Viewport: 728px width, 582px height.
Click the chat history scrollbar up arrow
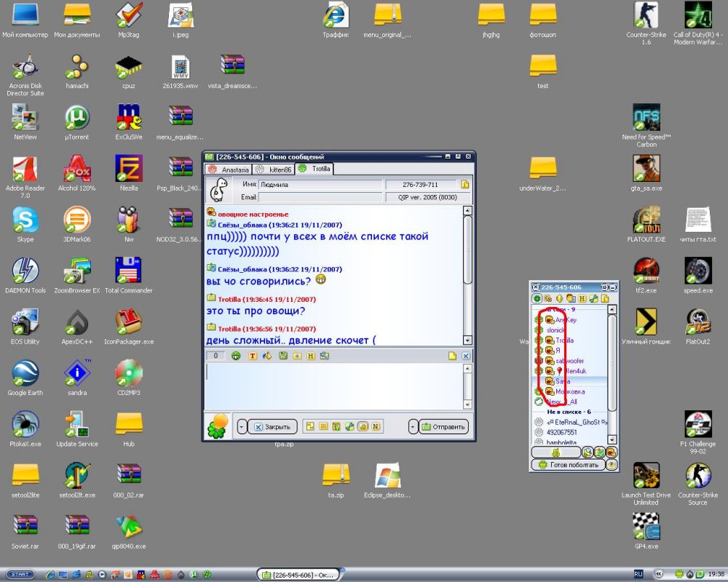pyautogui.click(x=467, y=211)
